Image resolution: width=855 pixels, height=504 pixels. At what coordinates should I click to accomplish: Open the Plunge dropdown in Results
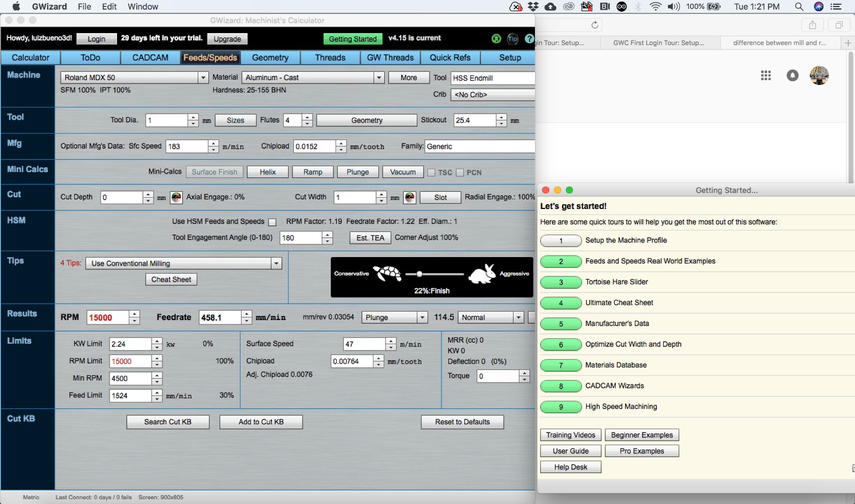click(395, 317)
